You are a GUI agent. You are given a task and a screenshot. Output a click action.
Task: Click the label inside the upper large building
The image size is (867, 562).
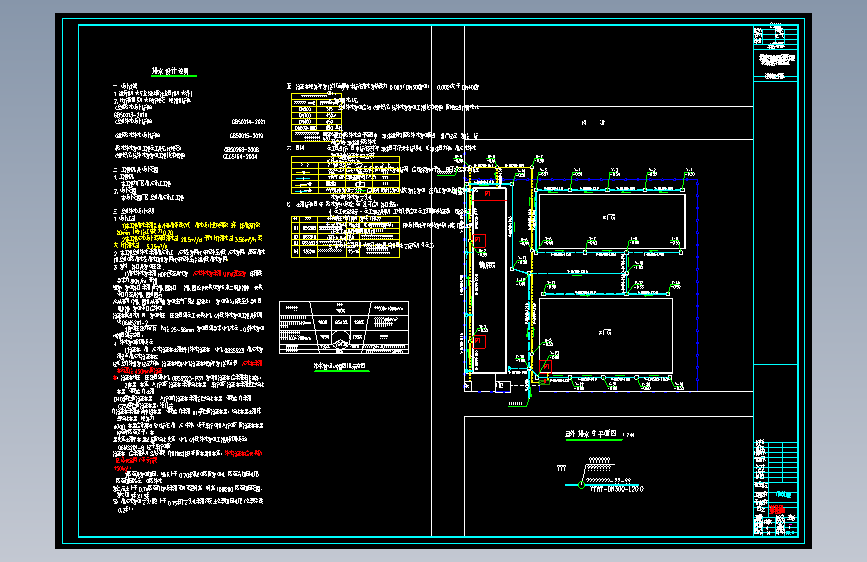point(609,217)
